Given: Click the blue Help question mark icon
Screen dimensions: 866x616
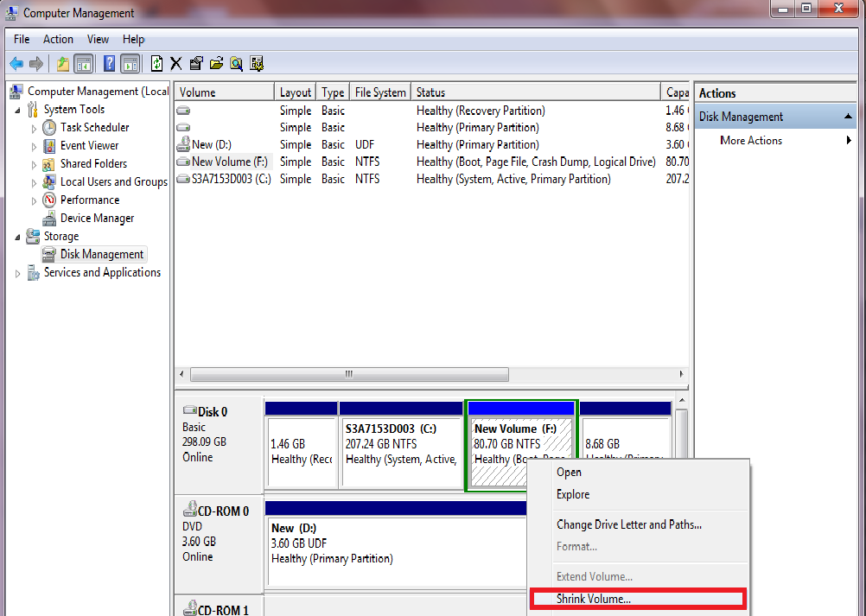Looking at the screenshot, I should tap(110, 63).
